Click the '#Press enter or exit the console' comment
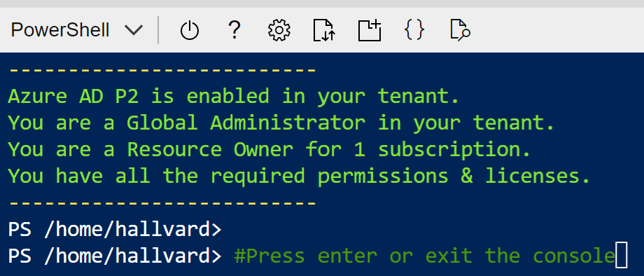644x276 pixels. tap(424, 256)
